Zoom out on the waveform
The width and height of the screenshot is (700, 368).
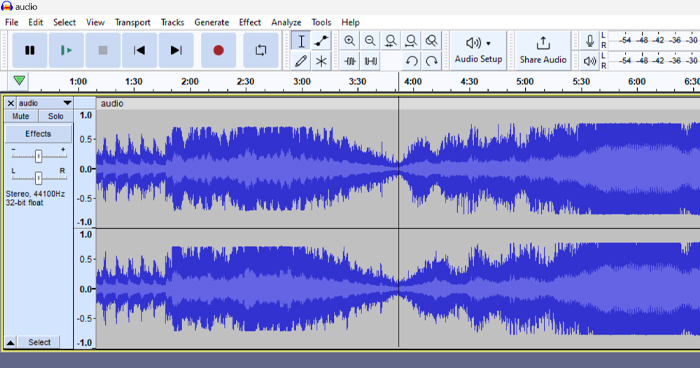point(370,41)
